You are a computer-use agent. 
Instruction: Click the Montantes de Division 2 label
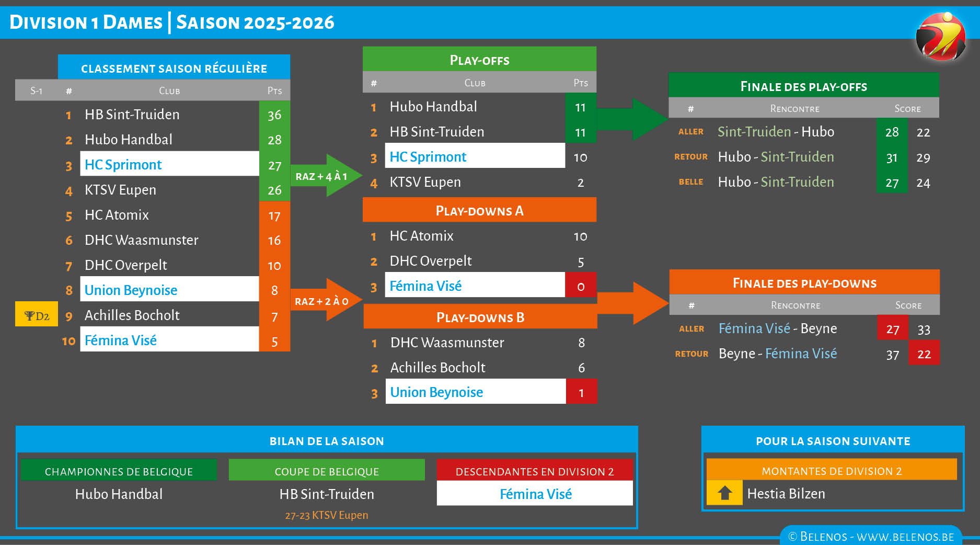832,470
